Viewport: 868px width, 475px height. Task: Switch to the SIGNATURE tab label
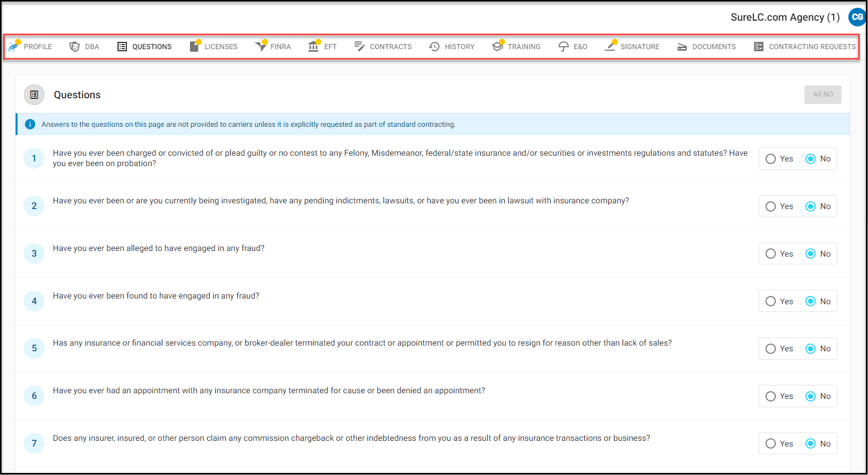(640, 47)
